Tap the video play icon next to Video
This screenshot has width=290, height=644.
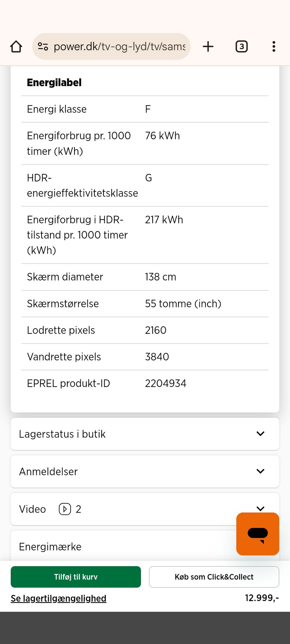(65, 509)
